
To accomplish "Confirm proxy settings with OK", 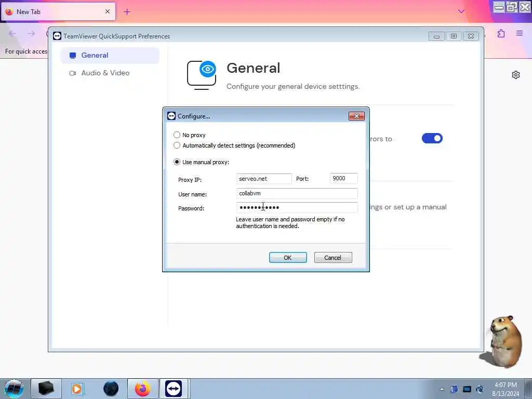I will (x=288, y=258).
